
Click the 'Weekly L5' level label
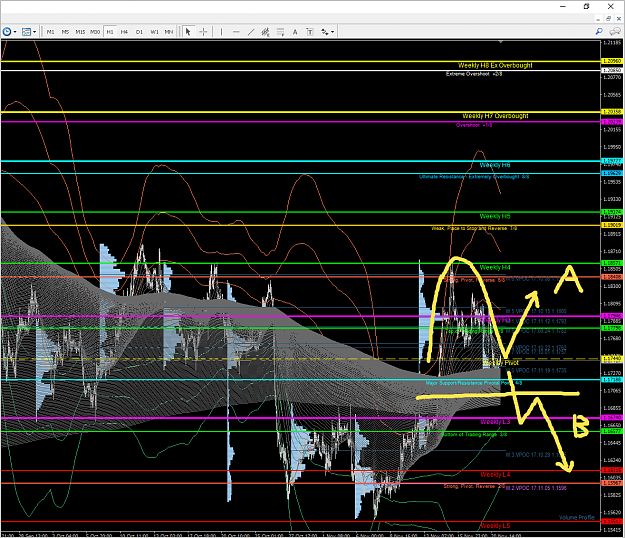pos(495,526)
